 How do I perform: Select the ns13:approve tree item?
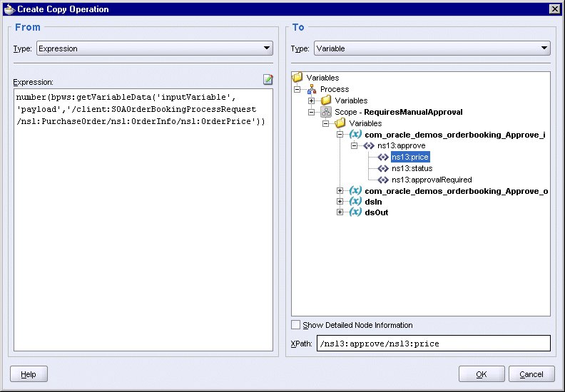[x=402, y=146]
